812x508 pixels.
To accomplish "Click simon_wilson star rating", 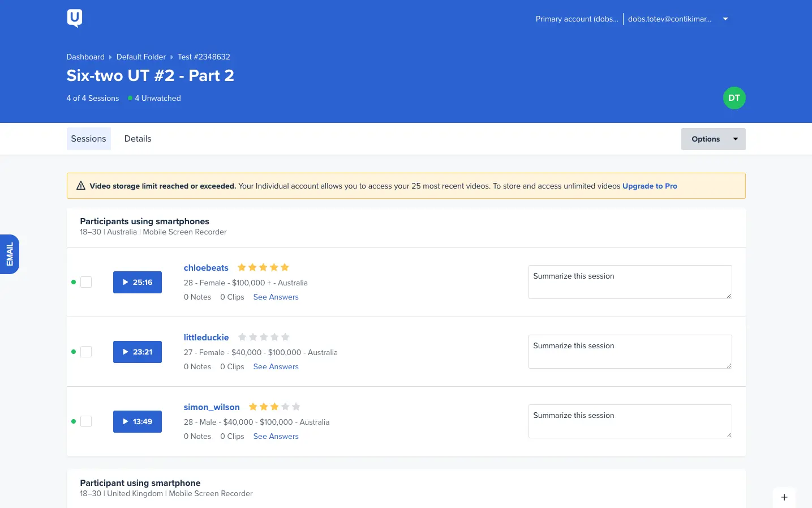I will pos(274,407).
